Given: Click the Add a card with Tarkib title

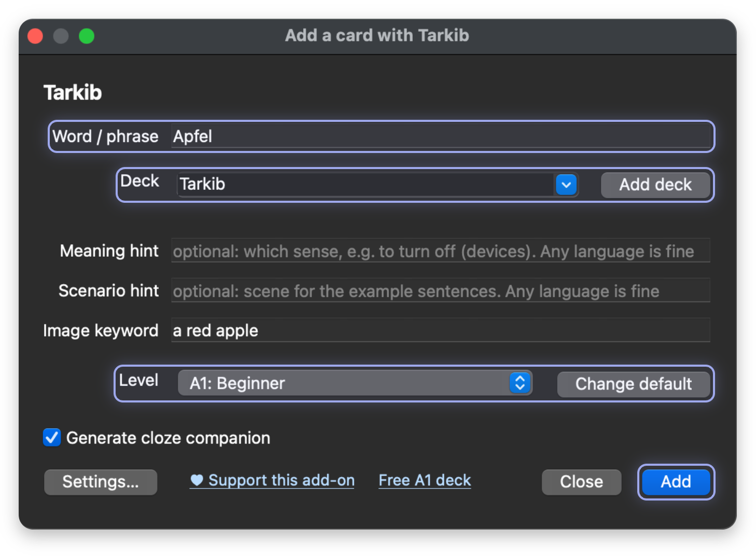Looking at the screenshot, I should tap(377, 35).
